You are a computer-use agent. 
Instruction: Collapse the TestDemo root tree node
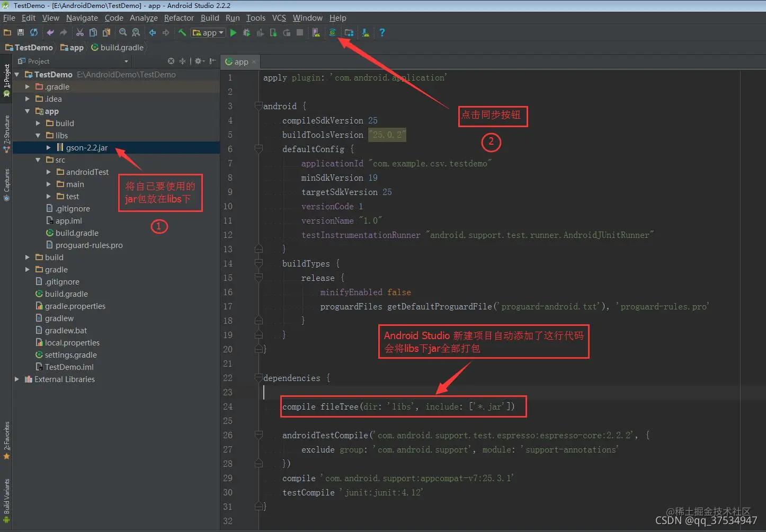(17, 75)
